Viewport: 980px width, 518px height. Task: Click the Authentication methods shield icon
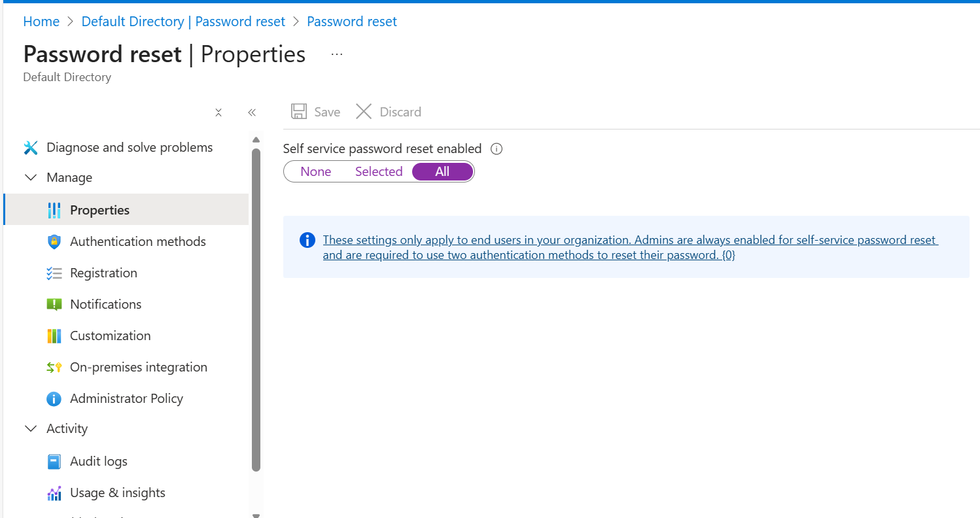tap(54, 242)
